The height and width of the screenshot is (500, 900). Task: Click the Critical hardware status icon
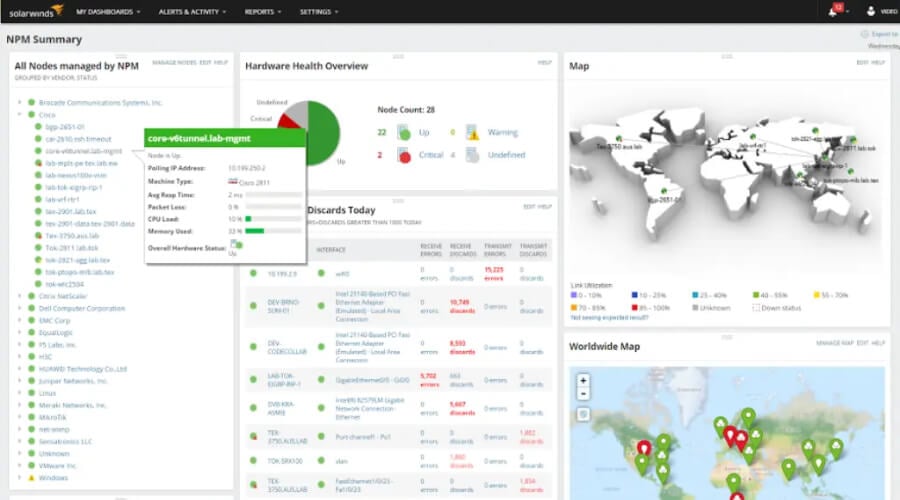(x=404, y=155)
